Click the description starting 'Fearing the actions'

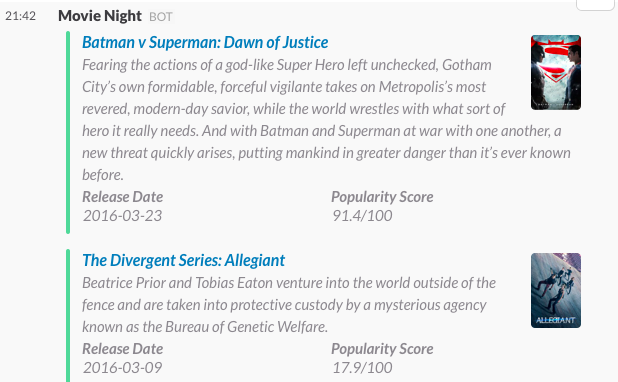(326, 120)
